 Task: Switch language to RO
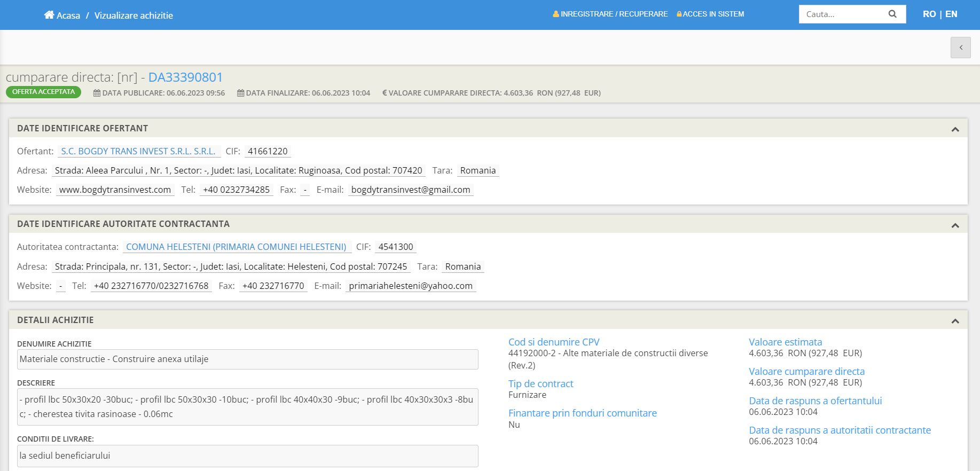[x=929, y=14]
